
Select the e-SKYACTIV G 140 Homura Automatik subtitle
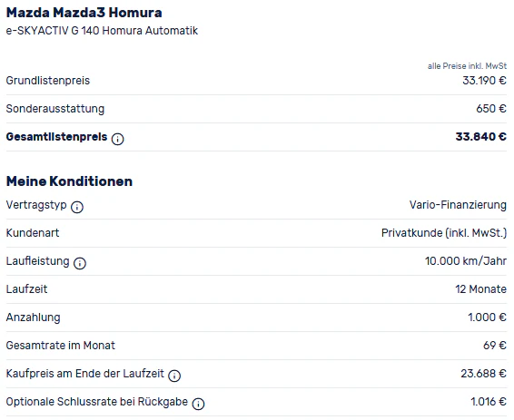pos(102,31)
